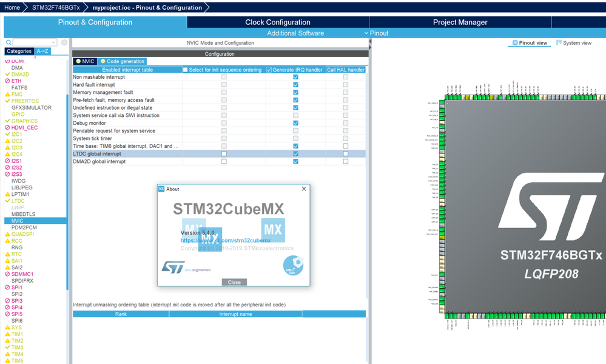Select the 'Memory management fault' row

coord(219,92)
